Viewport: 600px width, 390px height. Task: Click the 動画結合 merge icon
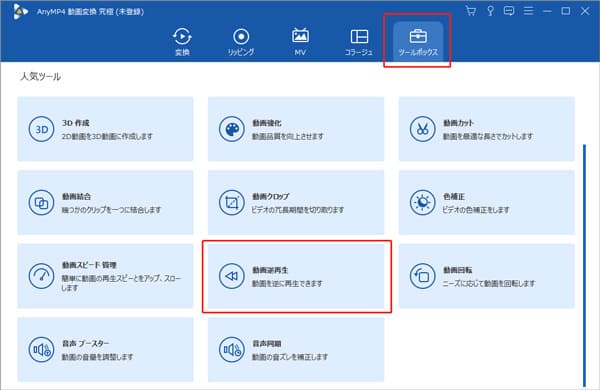click(41, 202)
